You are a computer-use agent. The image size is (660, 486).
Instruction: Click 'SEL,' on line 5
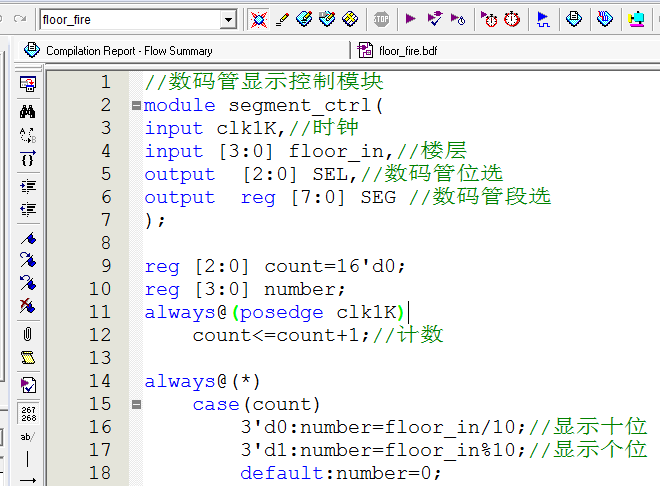335,175
